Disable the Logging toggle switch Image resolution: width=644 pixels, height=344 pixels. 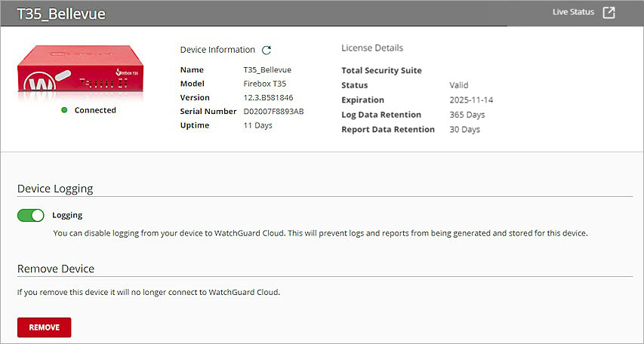(x=31, y=216)
